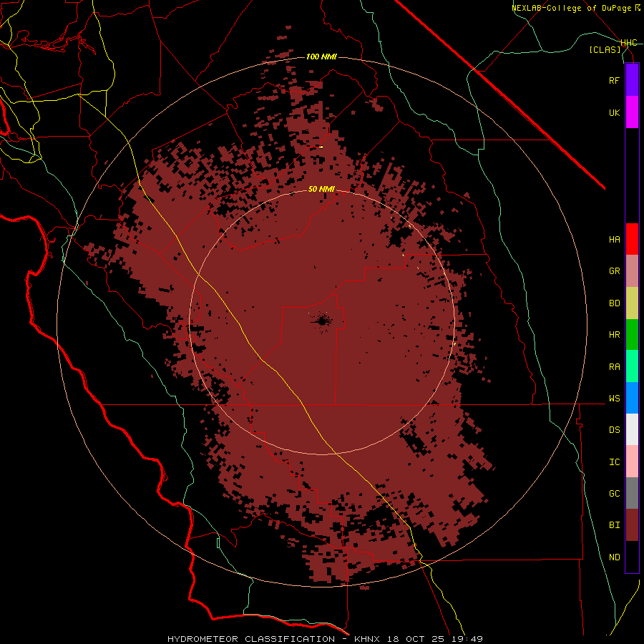Click the "[CLAS]" units label

tap(605, 49)
